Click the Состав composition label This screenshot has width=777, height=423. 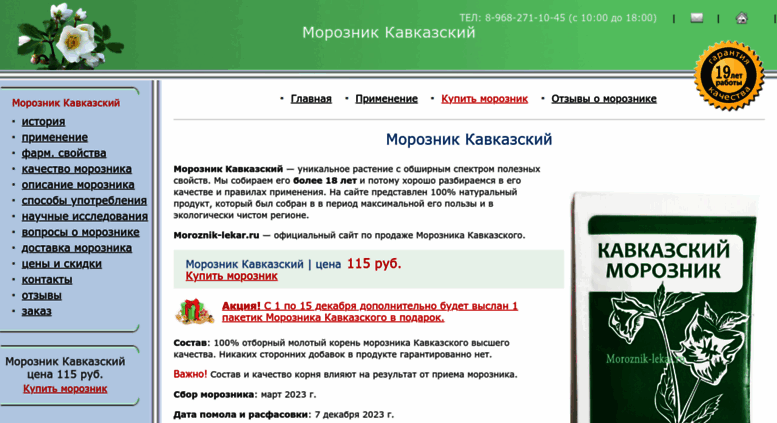click(190, 343)
